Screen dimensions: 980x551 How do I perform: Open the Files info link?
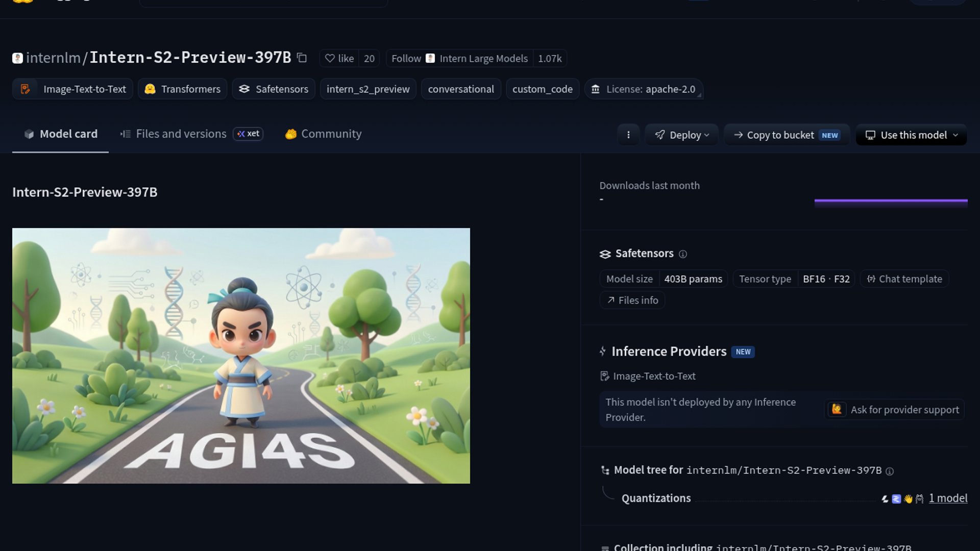point(632,300)
